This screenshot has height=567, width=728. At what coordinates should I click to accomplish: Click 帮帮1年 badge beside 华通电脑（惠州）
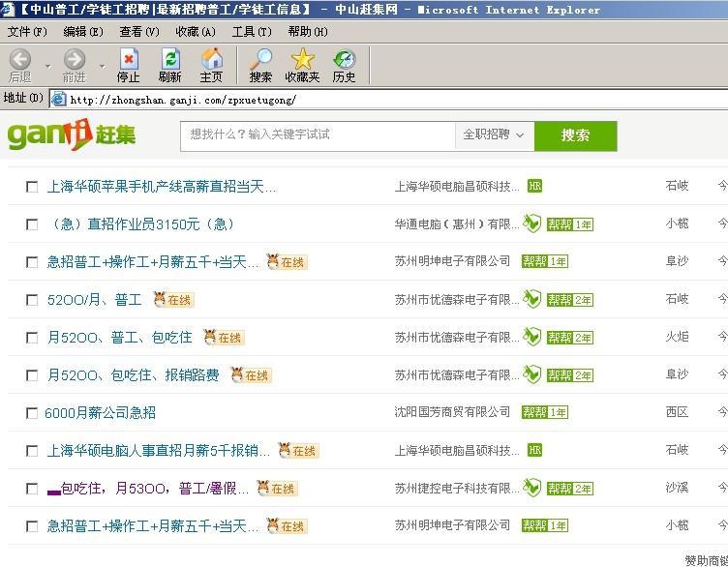coord(569,224)
